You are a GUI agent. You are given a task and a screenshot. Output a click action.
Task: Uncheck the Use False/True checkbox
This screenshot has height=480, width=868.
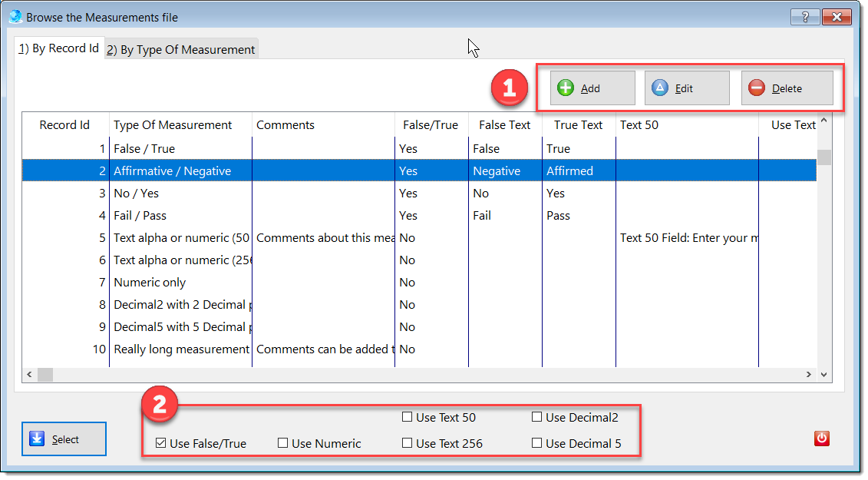(161, 443)
